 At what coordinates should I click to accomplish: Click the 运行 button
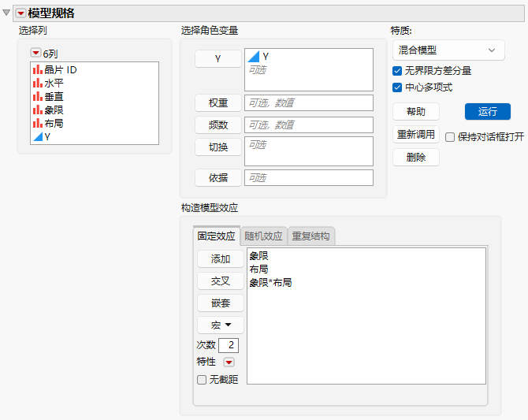488,111
